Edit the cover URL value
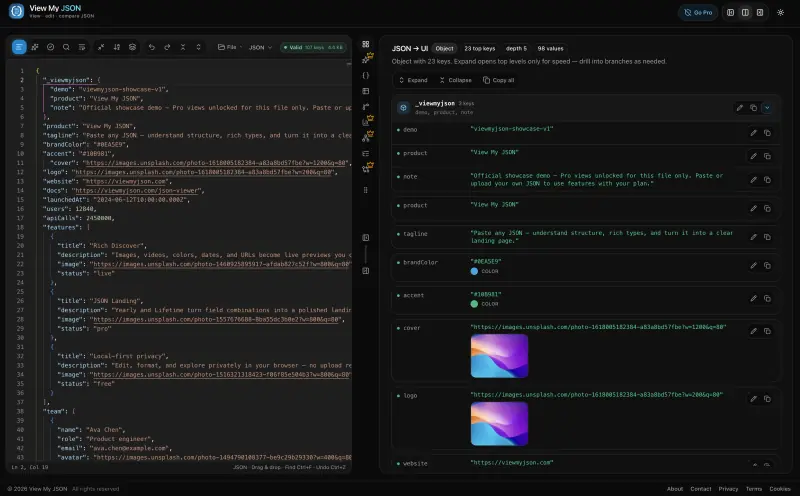This screenshot has height=496, width=800. click(x=754, y=331)
